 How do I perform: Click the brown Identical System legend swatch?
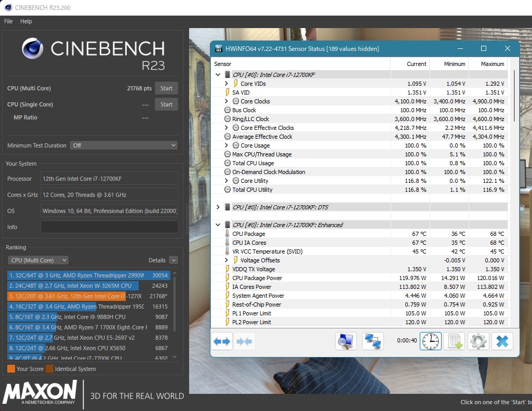[x=50, y=368]
